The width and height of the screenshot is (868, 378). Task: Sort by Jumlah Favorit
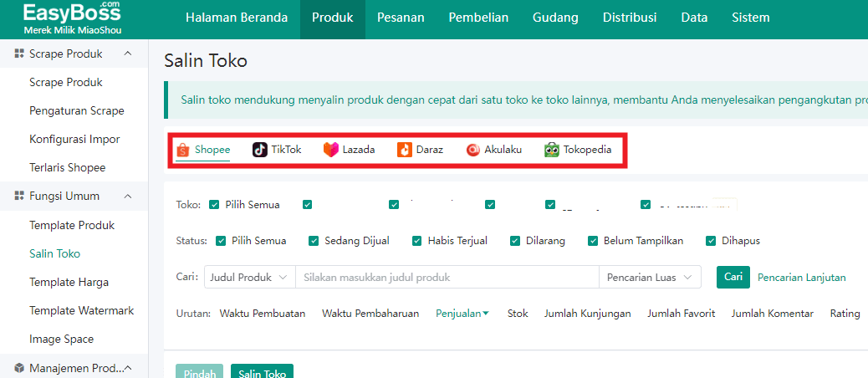pyautogui.click(x=682, y=314)
